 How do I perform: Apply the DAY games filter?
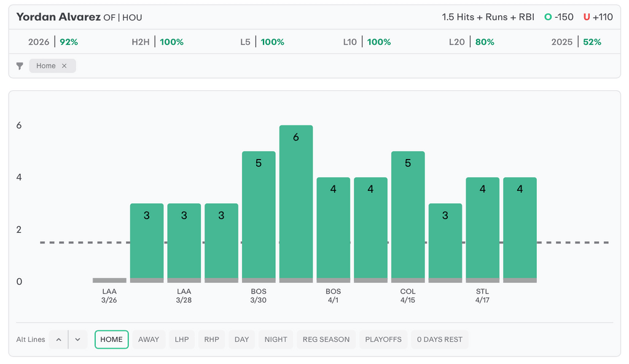click(x=242, y=339)
